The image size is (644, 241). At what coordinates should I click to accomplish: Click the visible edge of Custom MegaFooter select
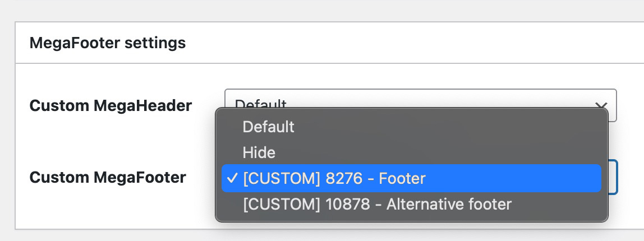(x=613, y=178)
